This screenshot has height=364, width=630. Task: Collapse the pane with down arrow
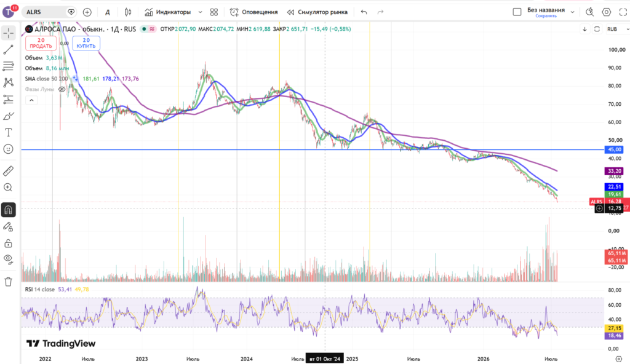584,29
